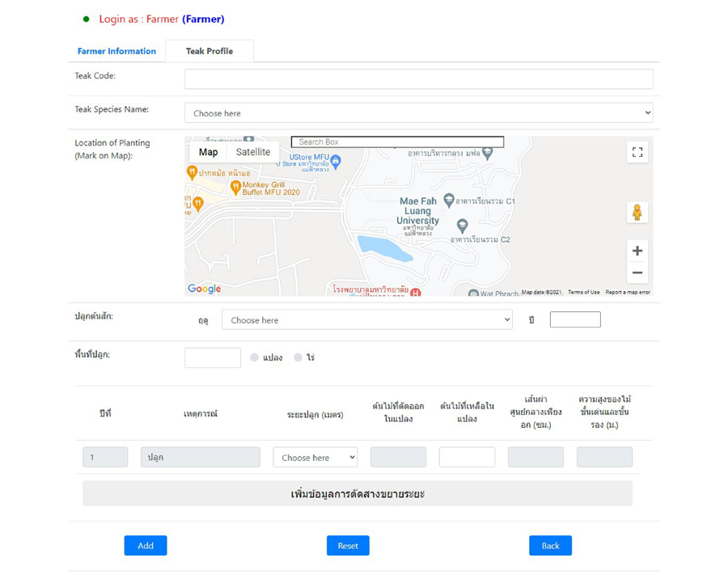Zoom in on the map
Image resolution: width=728 pixels, height=579 pixels.
[637, 251]
